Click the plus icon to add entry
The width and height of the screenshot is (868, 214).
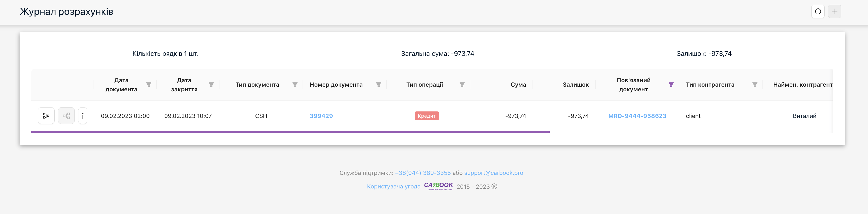click(x=834, y=11)
